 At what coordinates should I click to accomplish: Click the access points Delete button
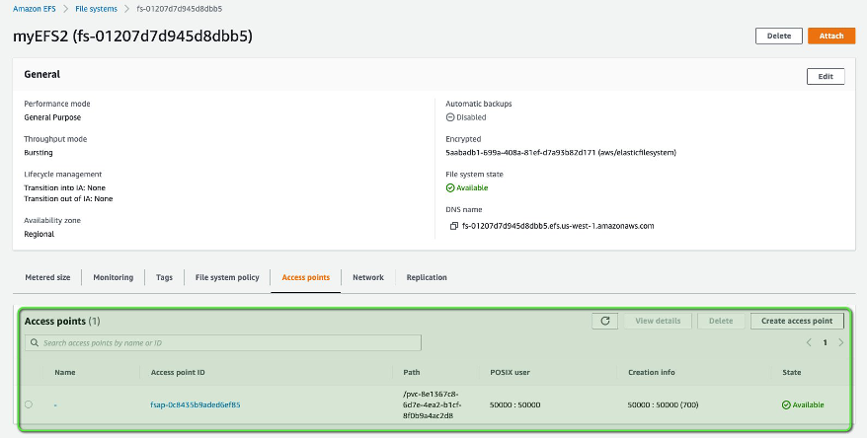click(x=721, y=321)
